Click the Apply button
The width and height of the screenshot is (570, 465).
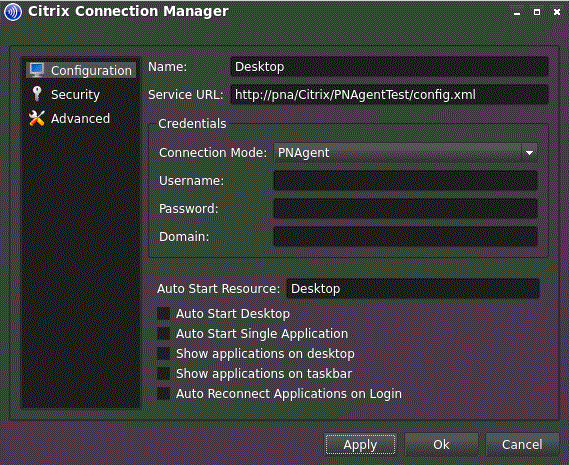(x=360, y=444)
